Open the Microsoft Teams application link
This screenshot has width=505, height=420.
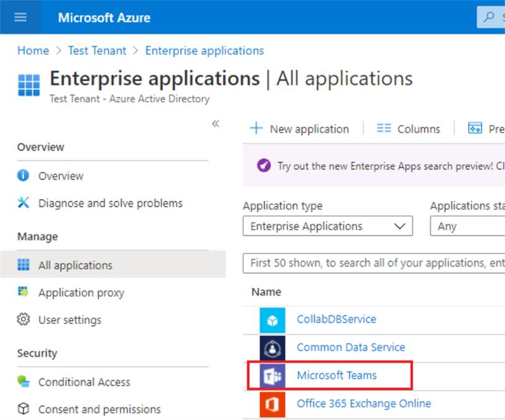(x=336, y=376)
